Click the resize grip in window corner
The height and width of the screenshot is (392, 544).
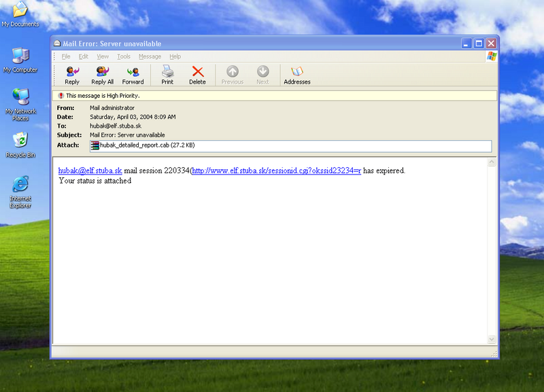tap(494, 353)
